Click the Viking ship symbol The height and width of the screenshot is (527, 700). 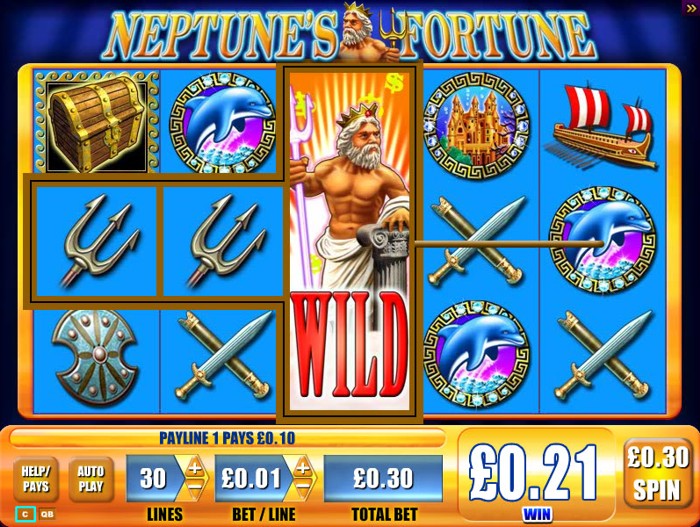click(603, 126)
